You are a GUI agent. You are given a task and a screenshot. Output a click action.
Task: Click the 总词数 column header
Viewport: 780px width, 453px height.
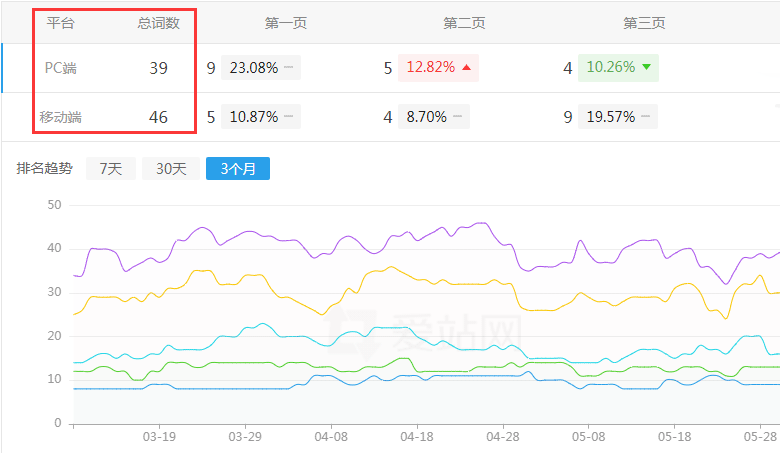click(x=158, y=22)
